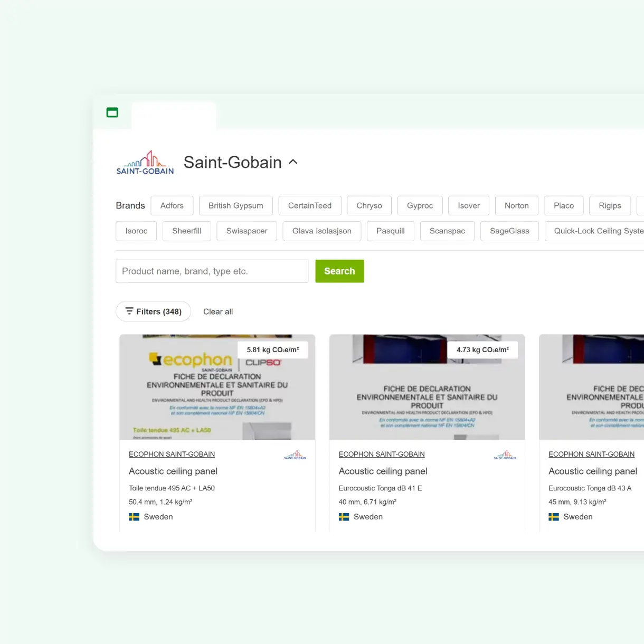Click the 4.73 kg CO₂e/m² badge

(483, 350)
